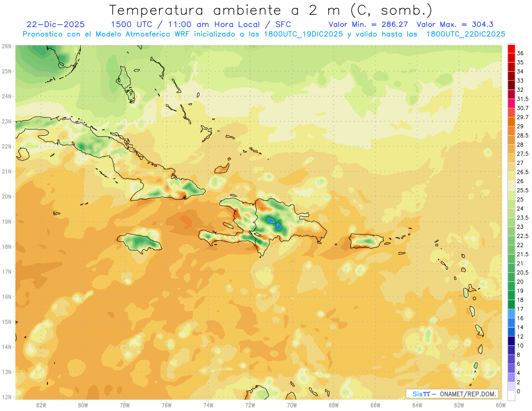This screenshot has height=411, width=532.
Task: Click the '34' color scale value
Action: tap(520, 71)
